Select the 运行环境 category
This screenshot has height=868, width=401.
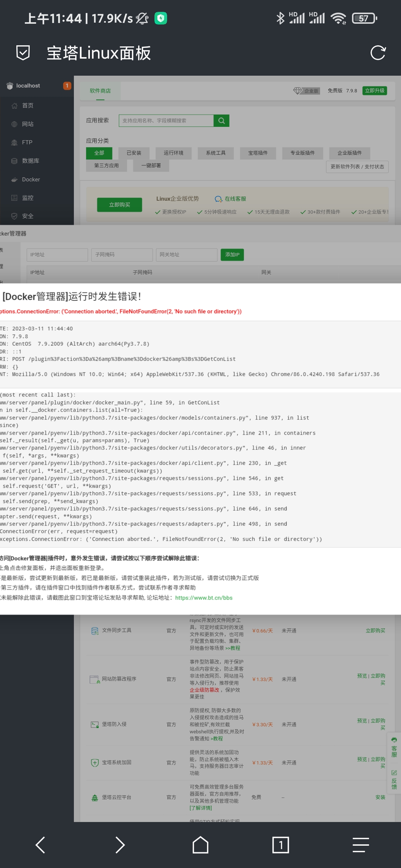coord(174,153)
